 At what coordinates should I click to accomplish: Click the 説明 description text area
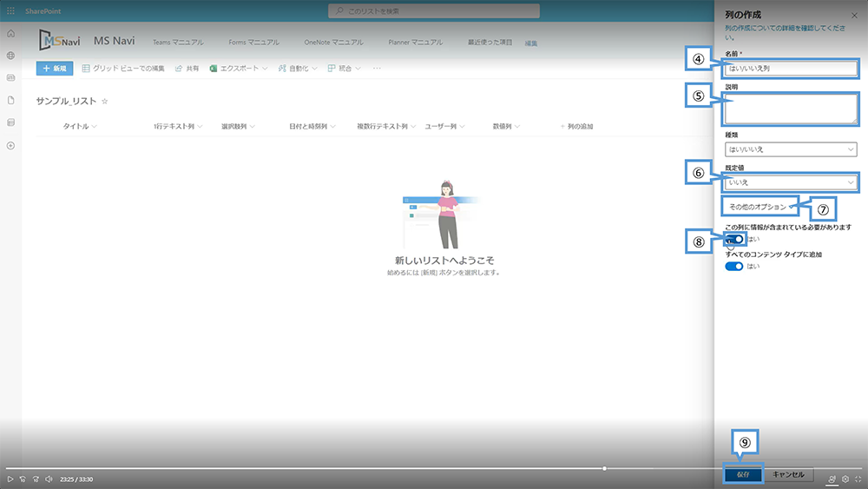point(791,109)
